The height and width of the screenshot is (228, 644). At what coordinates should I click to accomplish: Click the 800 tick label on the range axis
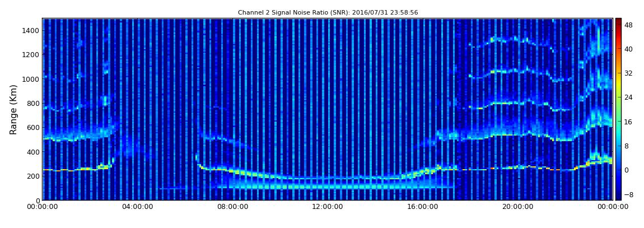tap(33, 103)
